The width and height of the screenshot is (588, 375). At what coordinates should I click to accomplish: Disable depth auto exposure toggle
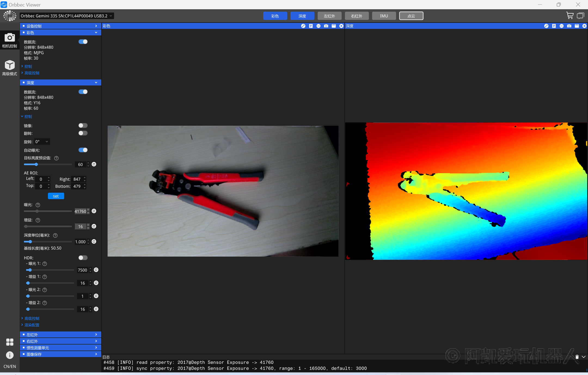pyautogui.click(x=83, y=150)
